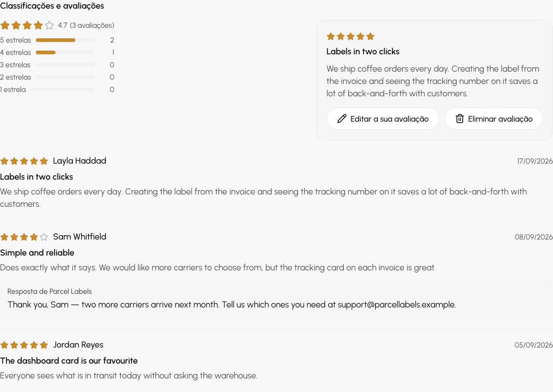
Task: Select the 2 estrelas rating row
Action: click(x=57, y=77)
